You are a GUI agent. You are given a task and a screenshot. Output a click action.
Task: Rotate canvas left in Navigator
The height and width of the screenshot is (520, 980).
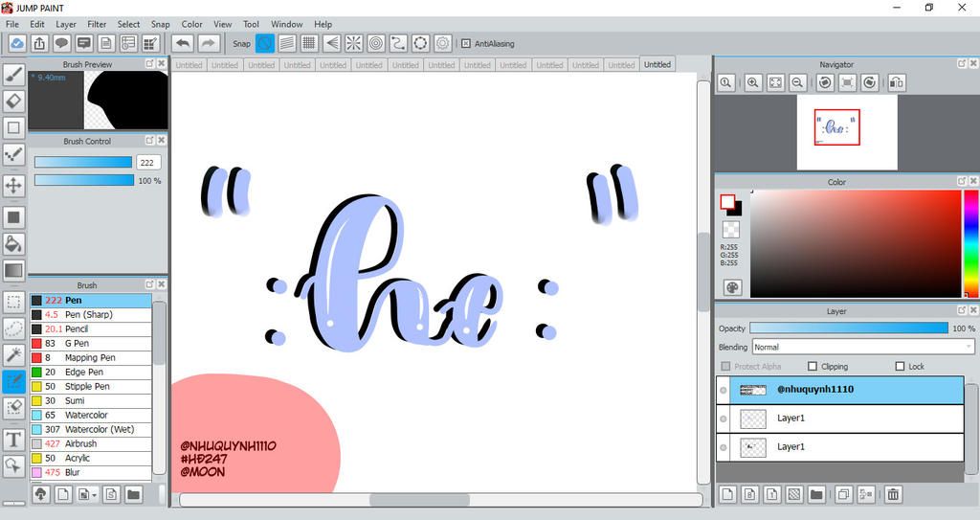click(825, 82)
